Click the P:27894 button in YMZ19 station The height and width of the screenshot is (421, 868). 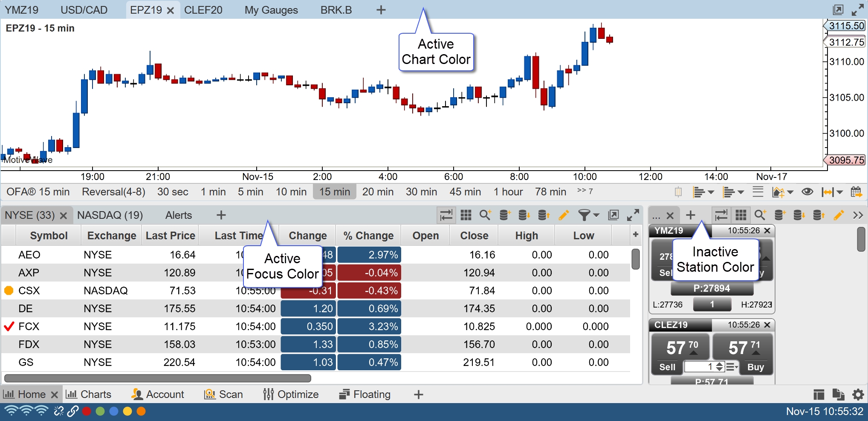coord(712,288)
